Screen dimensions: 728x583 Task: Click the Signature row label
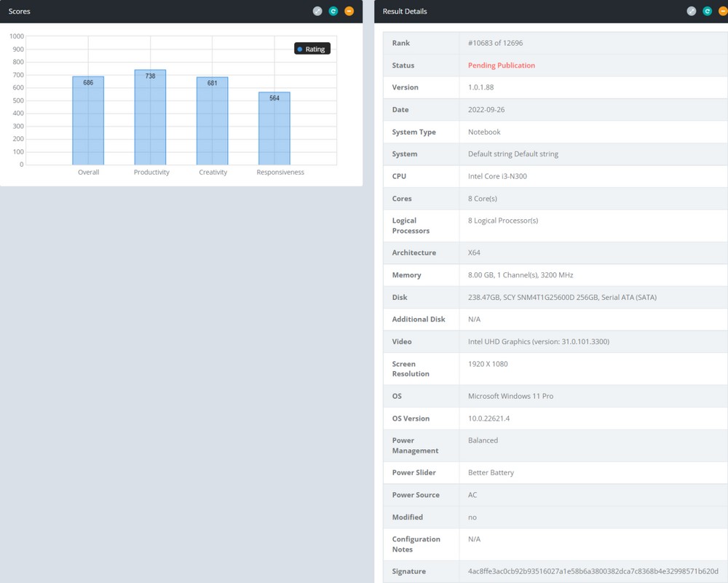[408, 571]
